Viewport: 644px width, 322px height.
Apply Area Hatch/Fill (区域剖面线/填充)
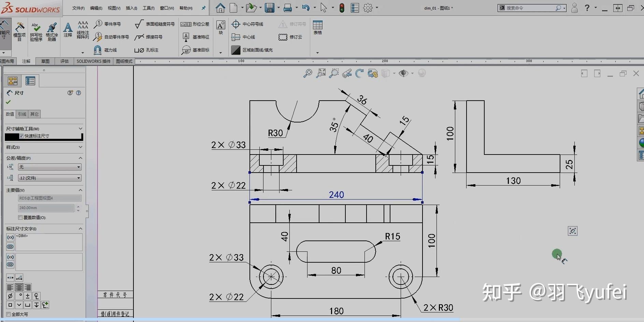252,50
